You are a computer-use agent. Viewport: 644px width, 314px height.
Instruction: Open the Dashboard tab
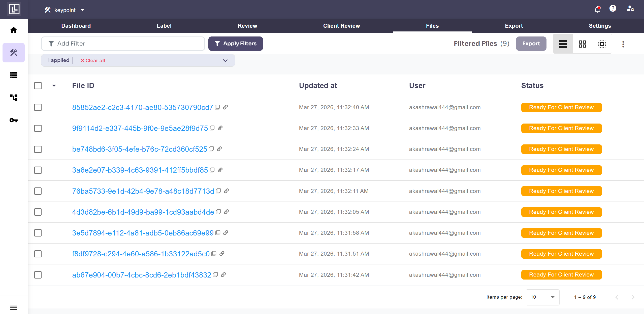[x=76, y=26]
